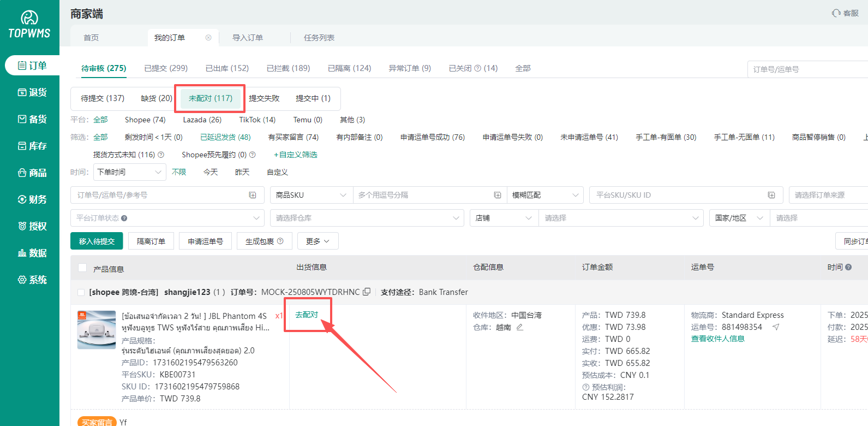
Task: Open the 商品SKU type dropdown
Action: coord(311,195)
